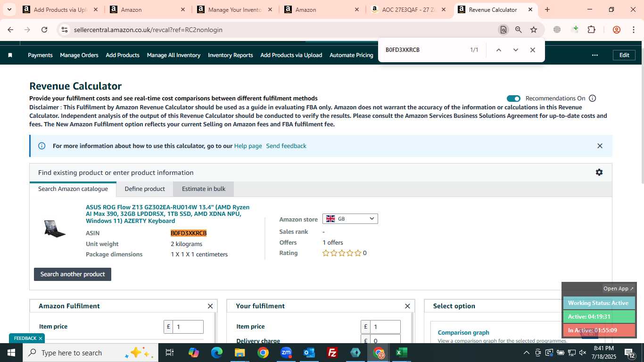
Task: Switch to the Estimate in bulk tab
Action: [204, 189]
